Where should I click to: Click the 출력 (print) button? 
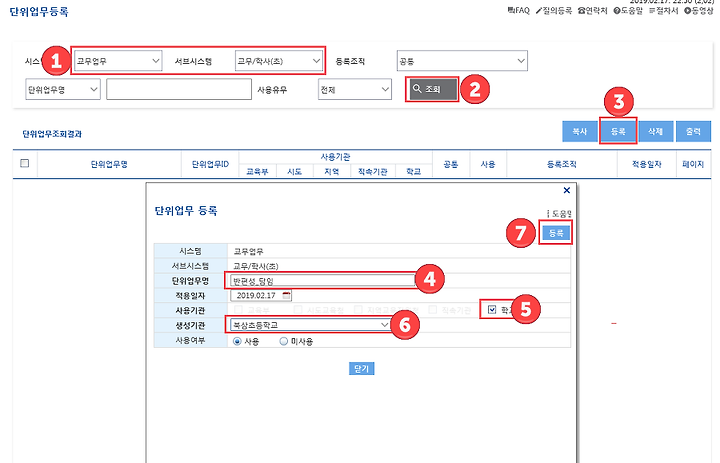coord(693,131)
